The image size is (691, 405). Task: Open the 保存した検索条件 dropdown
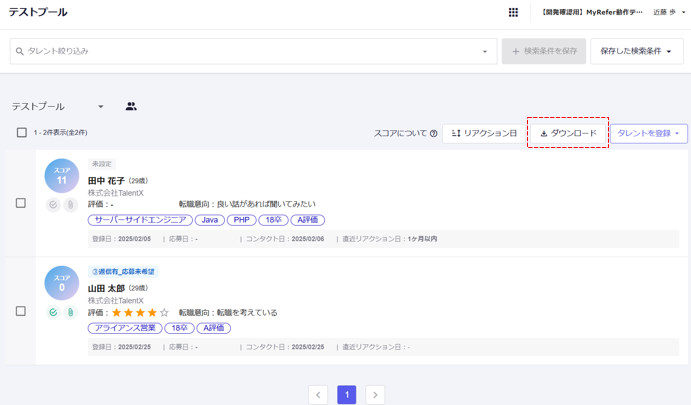(637, 51)
